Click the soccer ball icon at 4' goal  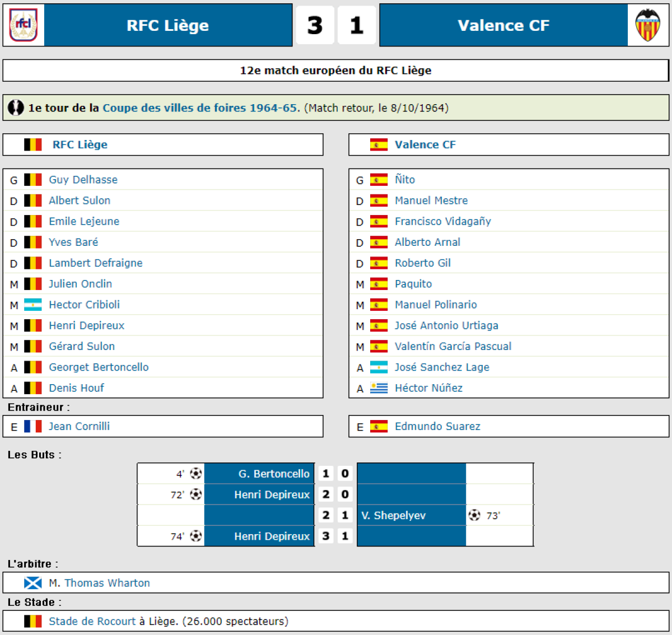195,474
